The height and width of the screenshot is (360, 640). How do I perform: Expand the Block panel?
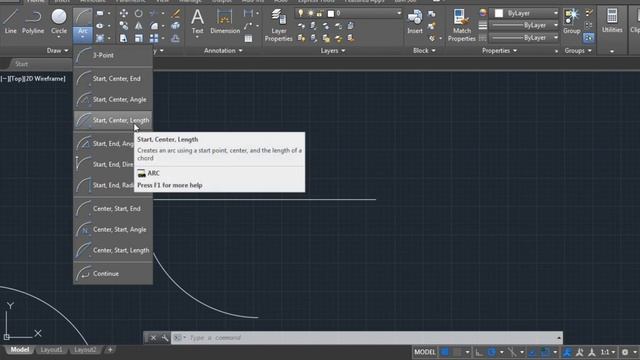coord(424,51)
